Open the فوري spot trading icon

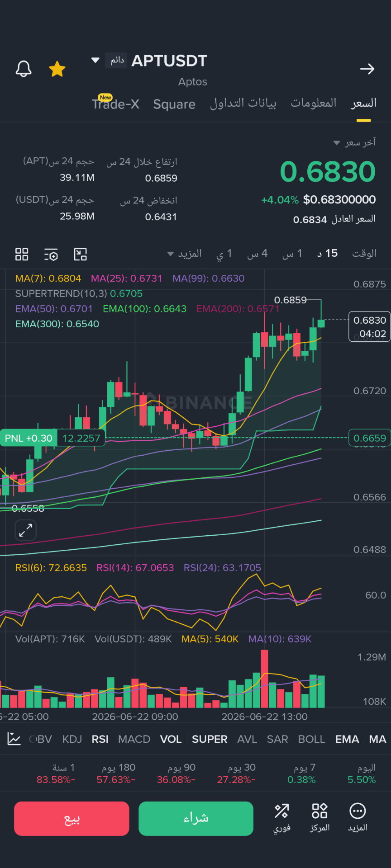[x=281, y=818]
